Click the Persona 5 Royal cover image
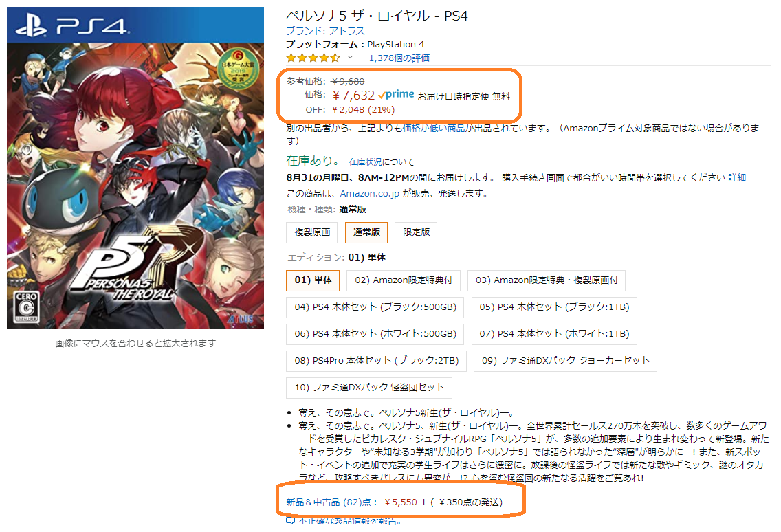This screenshot has height=532, width=781. (x=135, y=168)
